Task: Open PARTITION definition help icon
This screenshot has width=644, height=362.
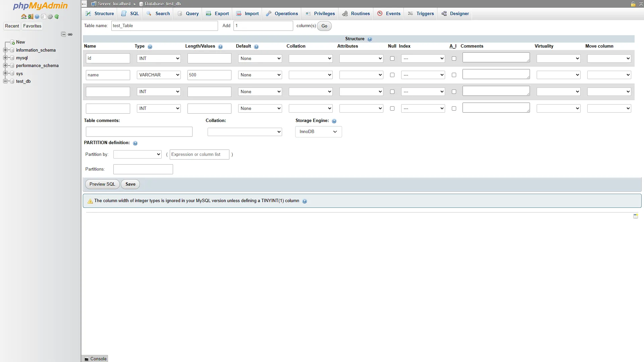Action: (135, 143)
